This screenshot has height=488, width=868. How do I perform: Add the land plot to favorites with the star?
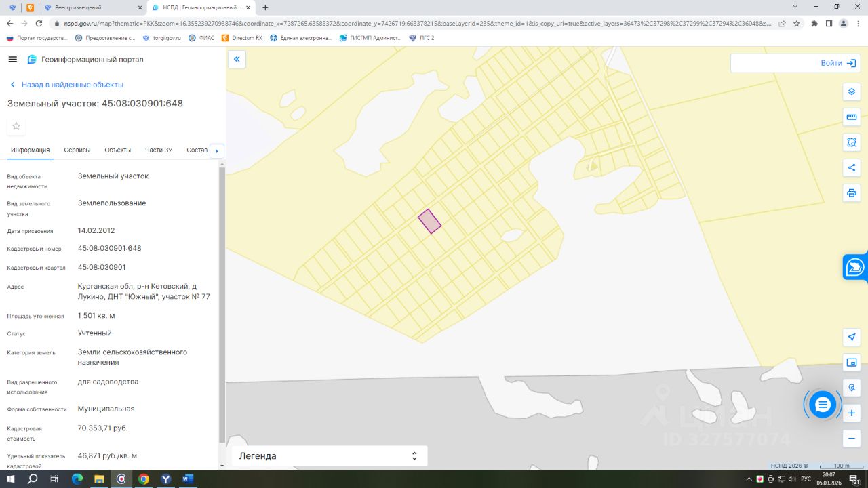click(16, 126)
